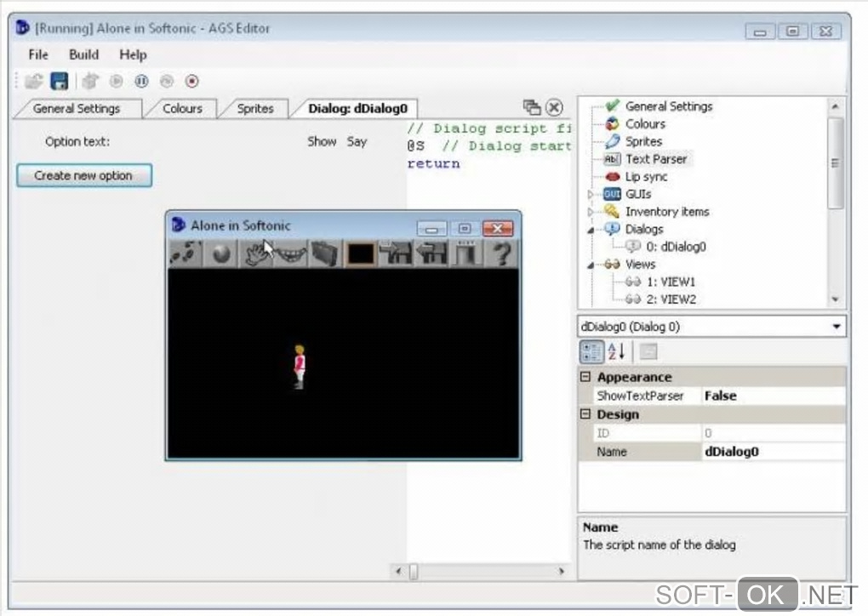Switch to the Sprites tab

[x=255, y=108]
